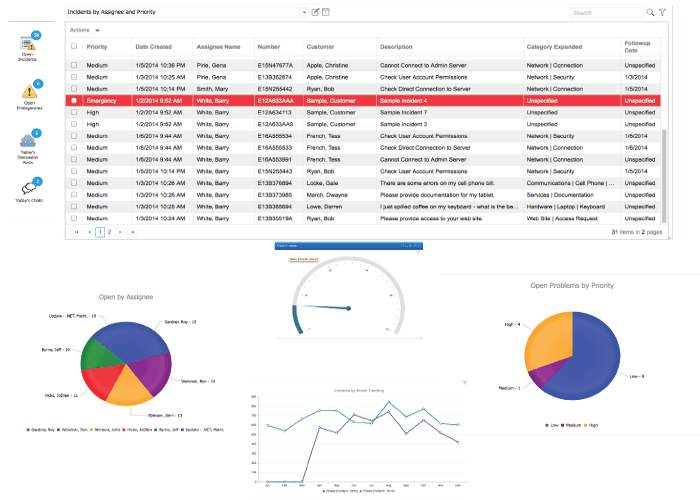Click the filter funnel icon
This screenshot has height=500, width=700.
coord(662,12)
